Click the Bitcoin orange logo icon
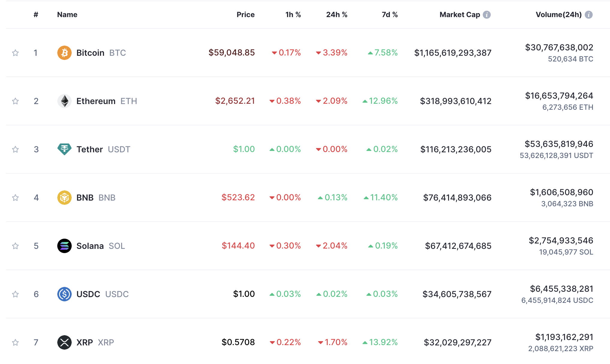610x364 pixels. [x=64, y=53]
